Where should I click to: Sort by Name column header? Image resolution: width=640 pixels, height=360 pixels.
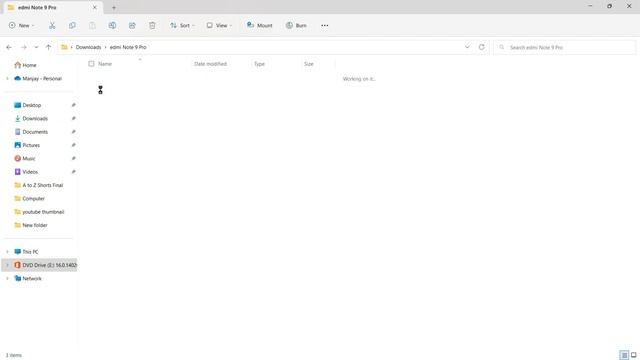105,64
